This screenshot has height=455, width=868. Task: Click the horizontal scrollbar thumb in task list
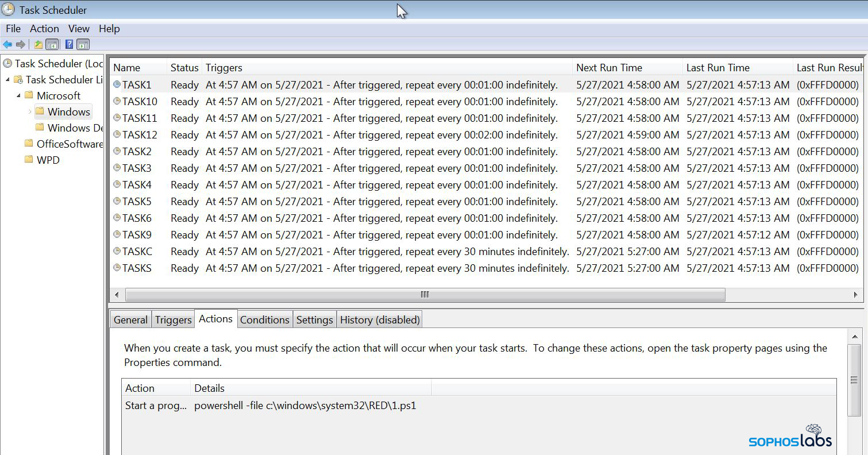pyautogui.click(x=425, y=295)
